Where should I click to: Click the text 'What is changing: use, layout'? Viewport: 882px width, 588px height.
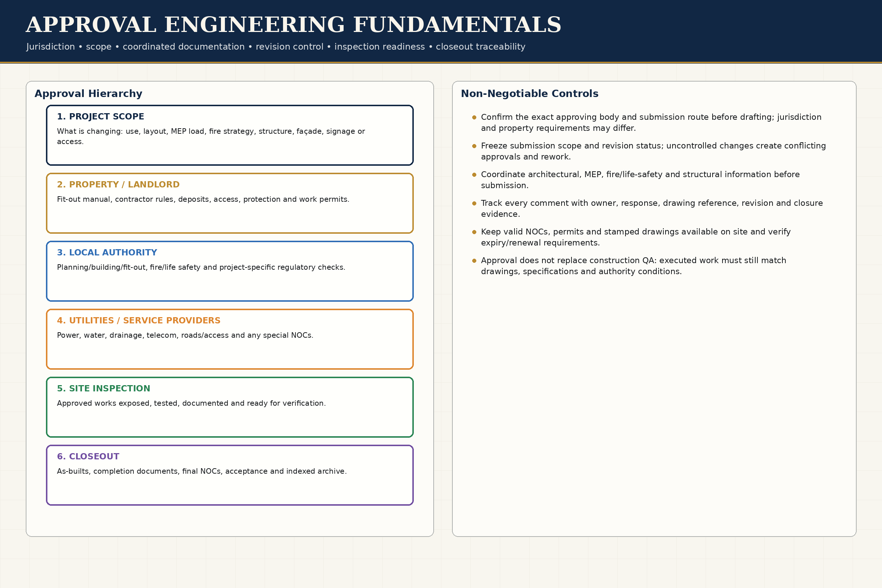(211, 136)
